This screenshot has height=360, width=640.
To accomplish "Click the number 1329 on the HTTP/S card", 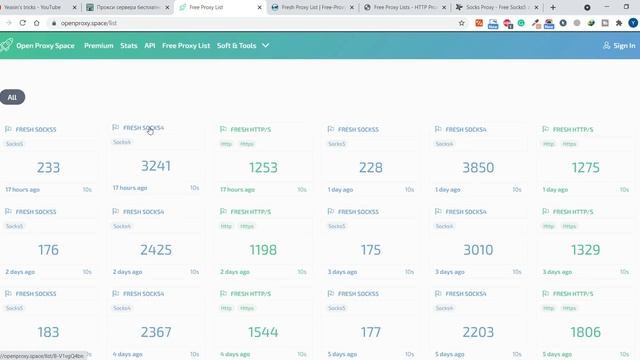I will coord(585,250).
